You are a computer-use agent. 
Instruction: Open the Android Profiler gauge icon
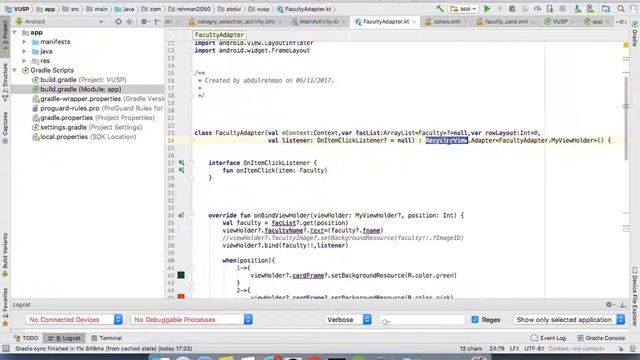537,9
